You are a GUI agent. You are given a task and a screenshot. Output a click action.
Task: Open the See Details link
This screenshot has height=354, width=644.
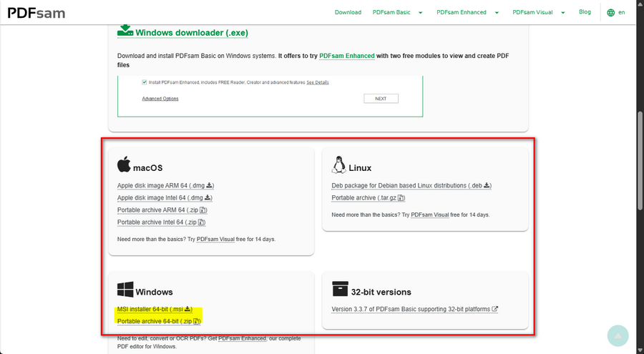click(318, 82)
